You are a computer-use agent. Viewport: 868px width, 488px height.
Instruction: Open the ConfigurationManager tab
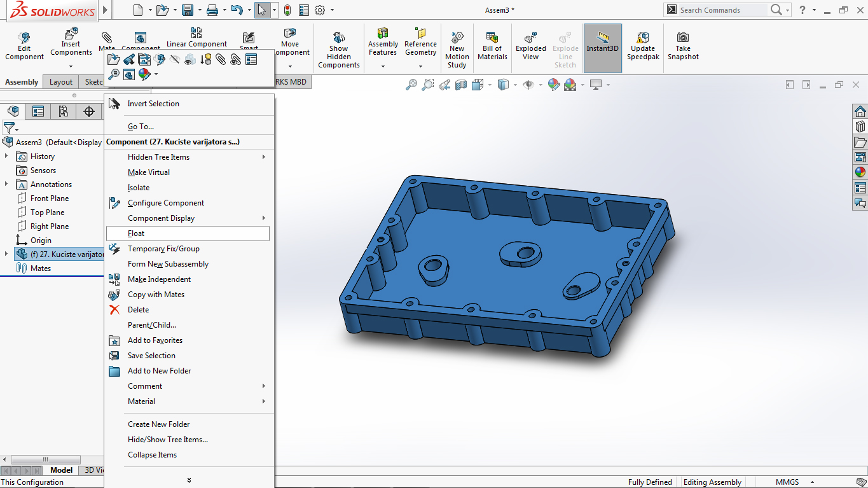pyautogui.click(x=64, y=111)
